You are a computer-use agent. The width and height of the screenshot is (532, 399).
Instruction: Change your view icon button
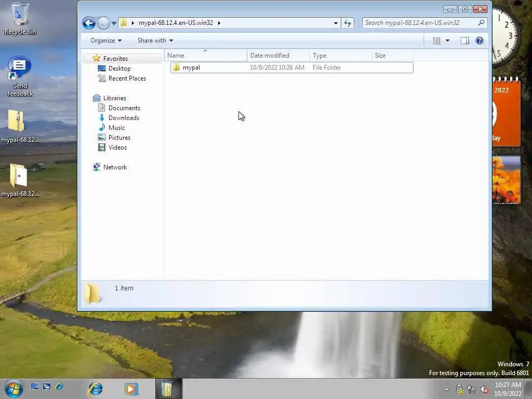pos(436,41)
